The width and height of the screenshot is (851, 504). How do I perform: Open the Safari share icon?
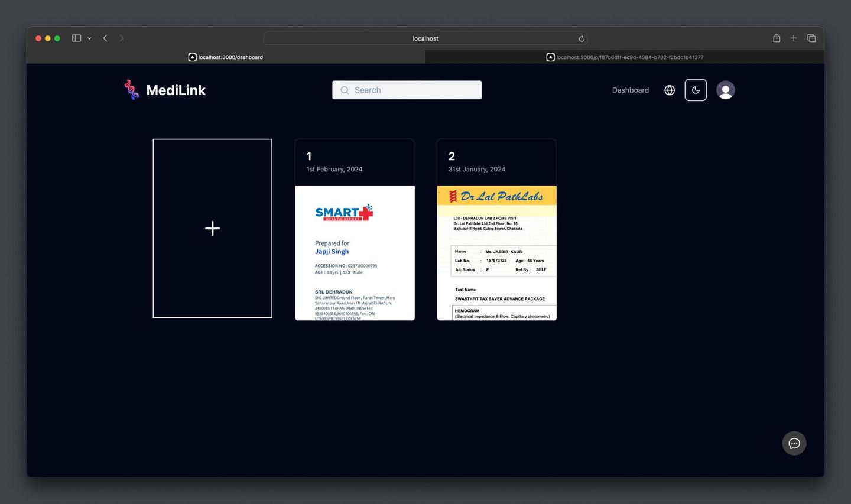(777, 38)
